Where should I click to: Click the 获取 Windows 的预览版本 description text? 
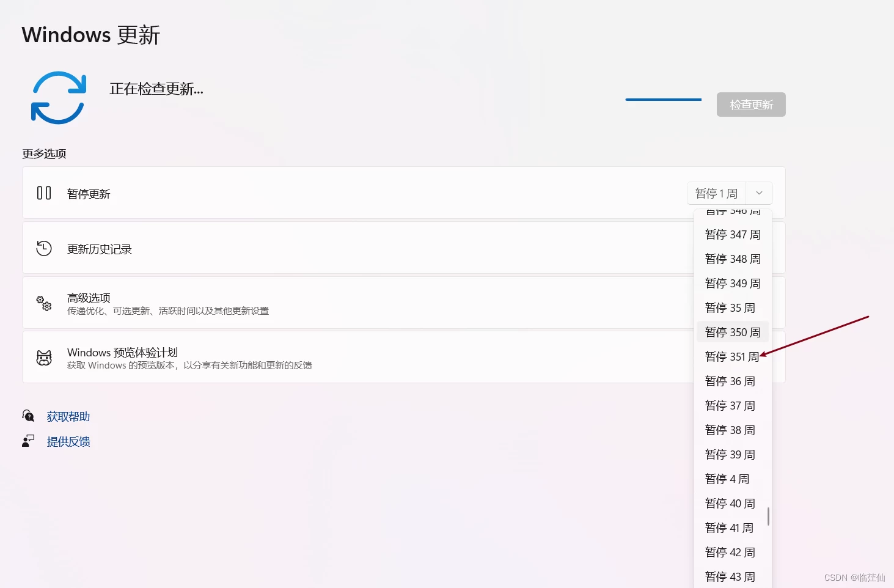(189, 366)
